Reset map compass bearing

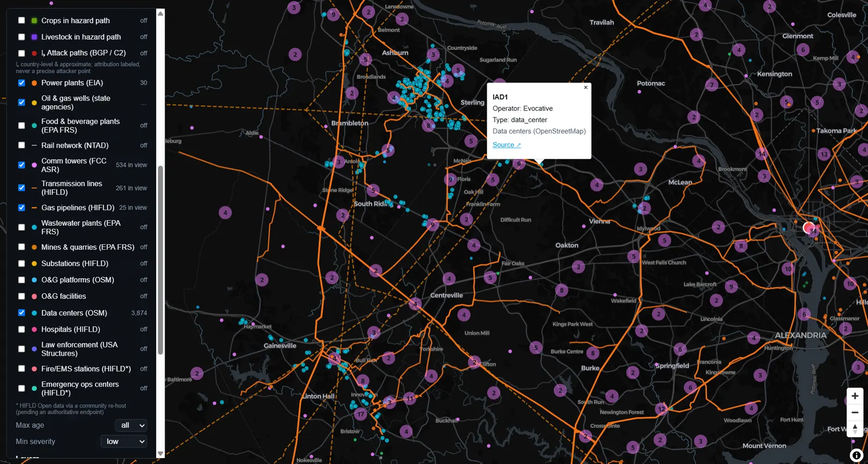855,429
